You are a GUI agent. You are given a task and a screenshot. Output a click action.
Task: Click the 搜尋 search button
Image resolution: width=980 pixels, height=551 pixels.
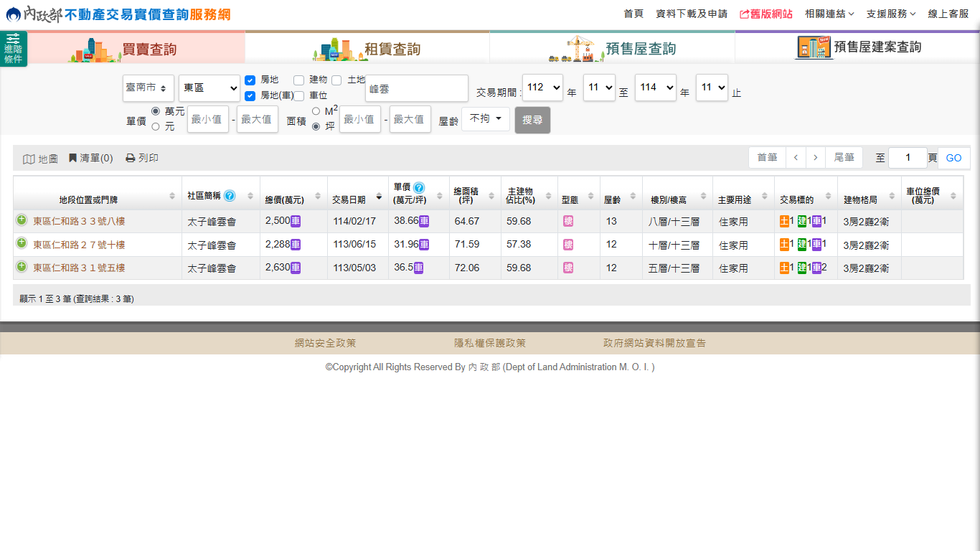click(532, 120)
